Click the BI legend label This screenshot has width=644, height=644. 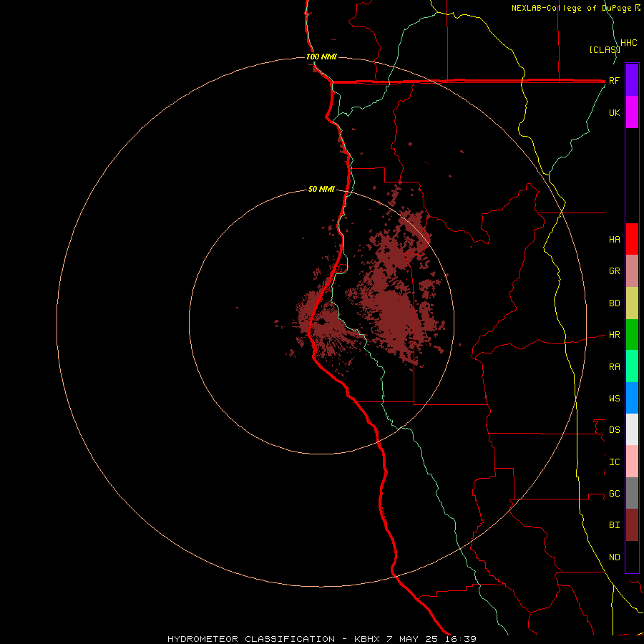point(614,525)
